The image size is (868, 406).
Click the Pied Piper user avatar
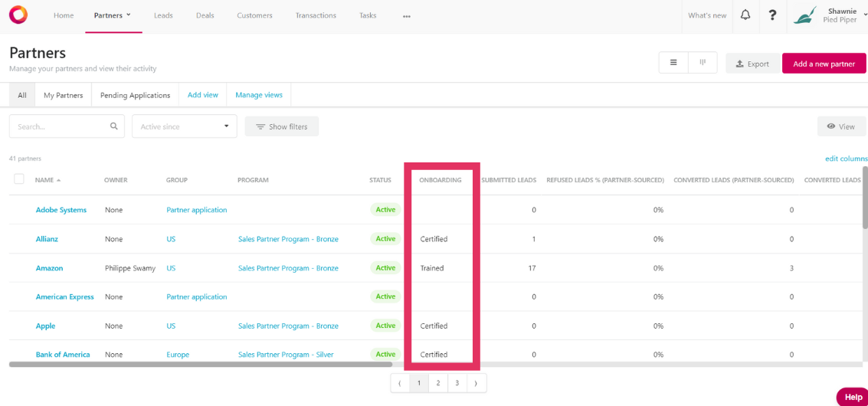click(x=804, y=15)
